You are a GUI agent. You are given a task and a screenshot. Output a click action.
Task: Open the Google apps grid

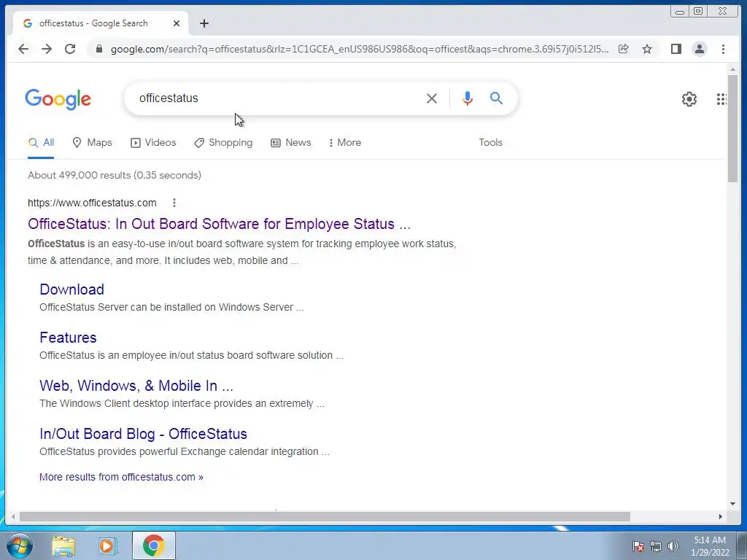721,99
